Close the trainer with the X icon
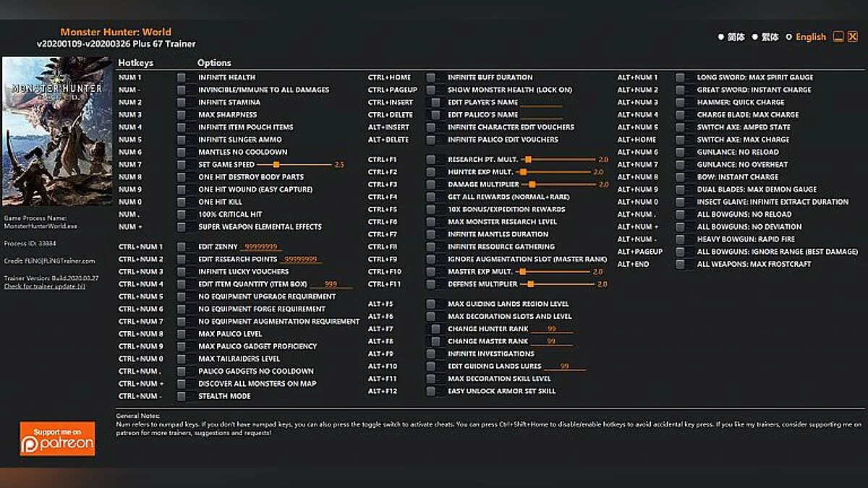 click(852, 37)
